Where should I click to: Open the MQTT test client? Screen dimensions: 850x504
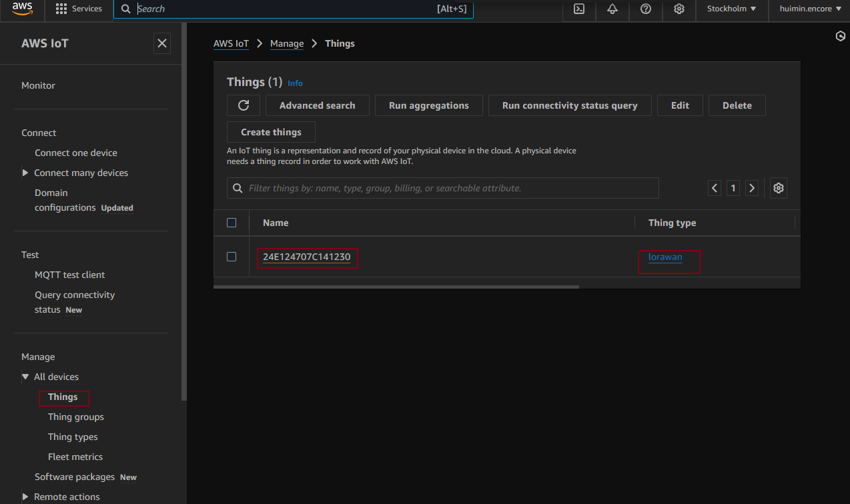pos(70,275)
